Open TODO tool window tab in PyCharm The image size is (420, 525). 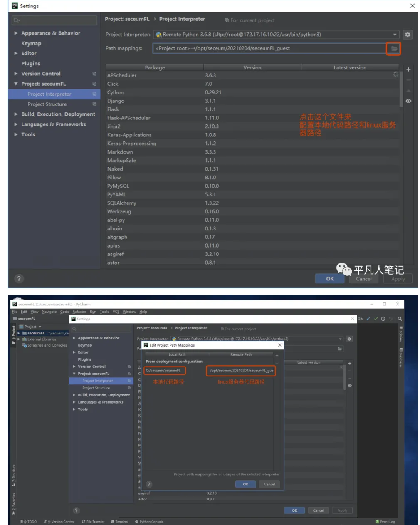point(28,522)
